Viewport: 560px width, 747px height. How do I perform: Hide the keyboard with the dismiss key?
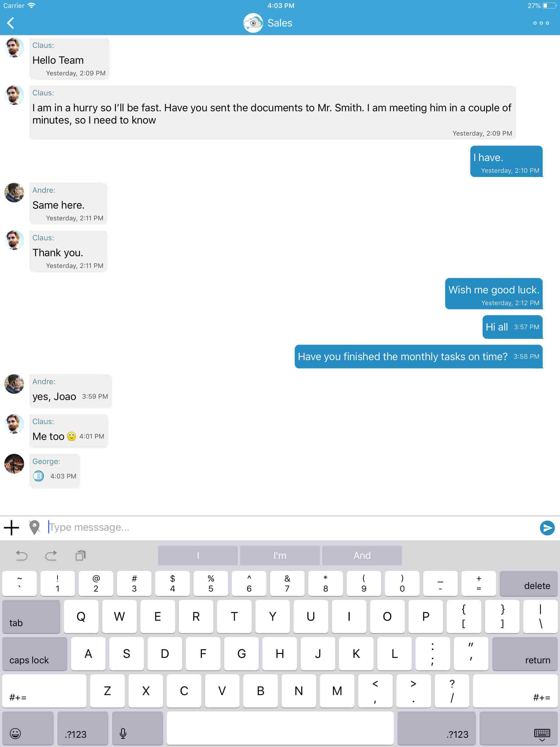[x=518, y=728]
